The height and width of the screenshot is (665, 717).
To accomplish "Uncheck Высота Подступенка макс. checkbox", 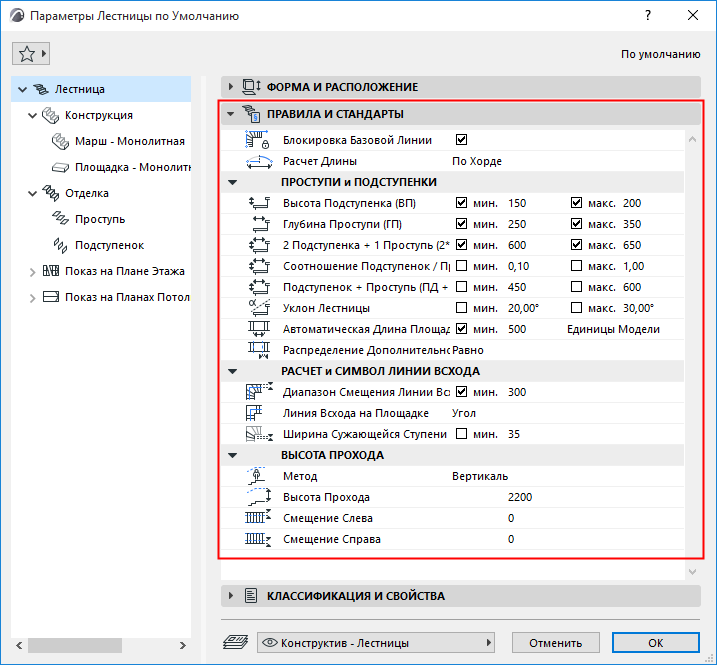I will (x=576, y=203).
